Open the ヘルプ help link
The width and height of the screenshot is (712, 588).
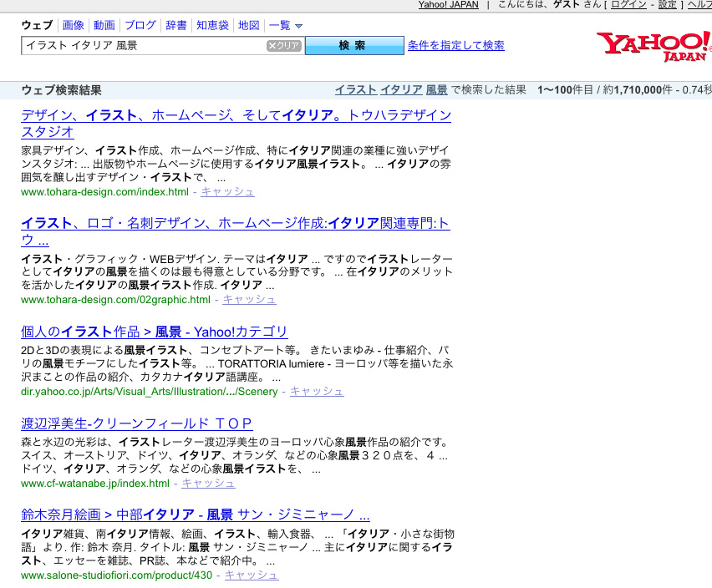click(699, 4)
